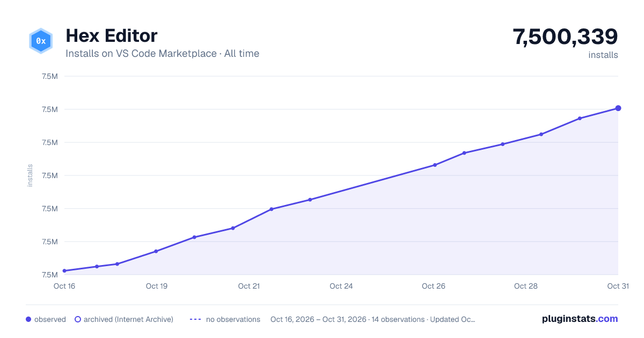Click the 'no observations' legend label
The width and height of the screenshot is (644, 338).
[x=233, y=319]
